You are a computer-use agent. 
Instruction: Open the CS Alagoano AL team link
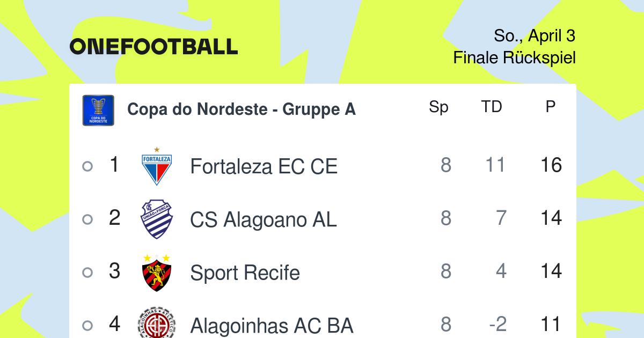pos(264,219)
